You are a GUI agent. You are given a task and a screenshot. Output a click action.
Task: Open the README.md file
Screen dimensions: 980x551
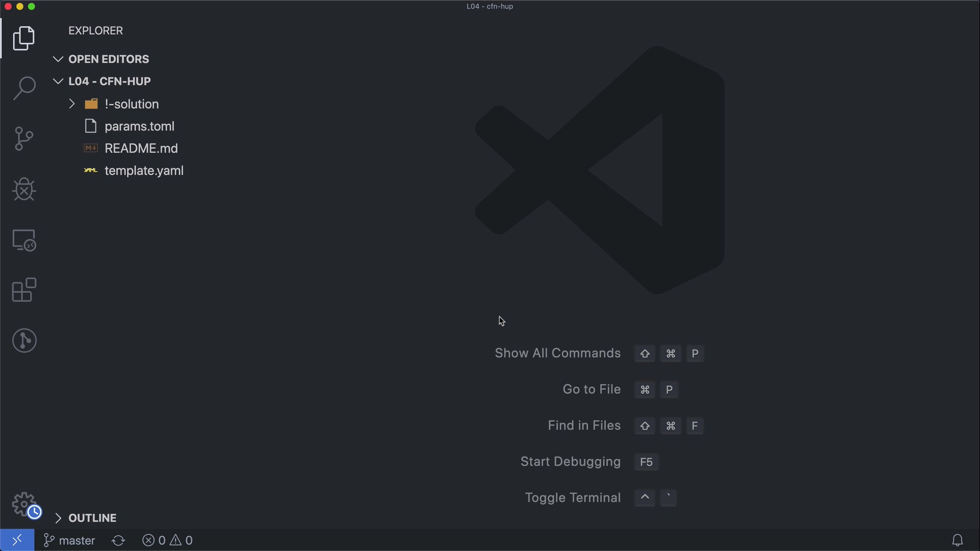[141, 148]
